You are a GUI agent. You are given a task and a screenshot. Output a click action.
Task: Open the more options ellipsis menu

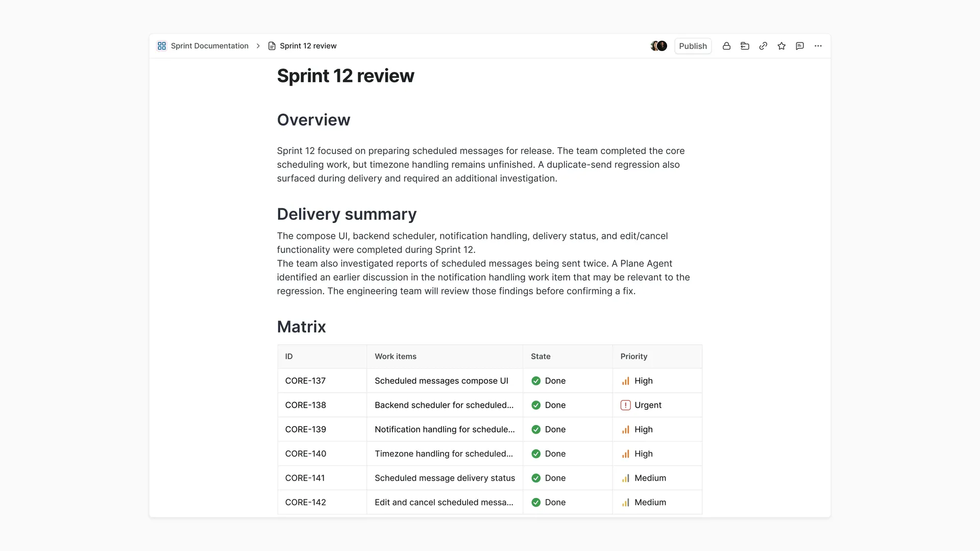click(818, 46)
